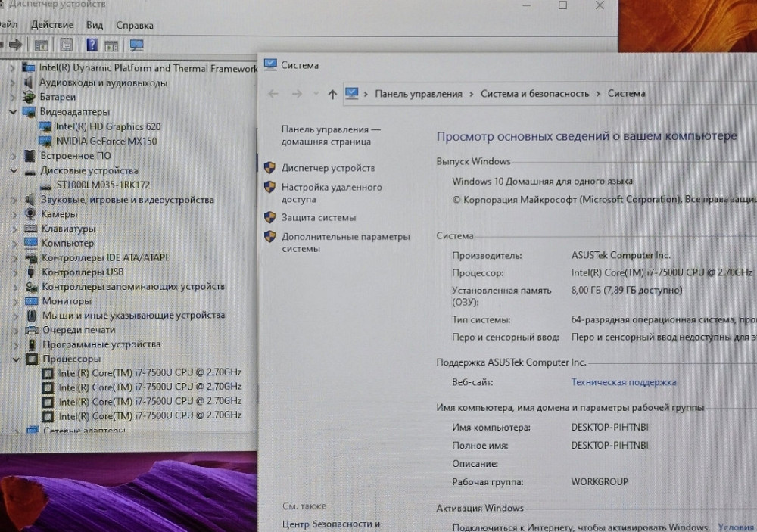
Task: Click the Система window title icon
Action: click(270, 64)
